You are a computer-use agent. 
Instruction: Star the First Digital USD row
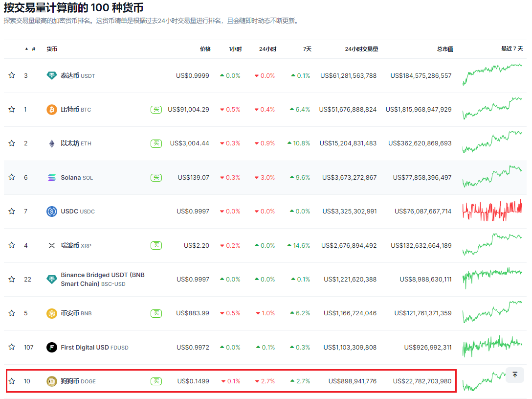click(12, 347)
